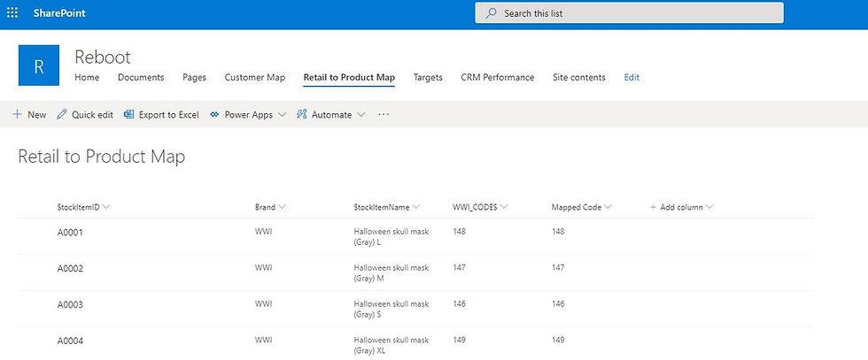The height and width of the screenshot is (360, 868).
Task: Click Mapped Code value 147
Action: (x=558, y=268)
